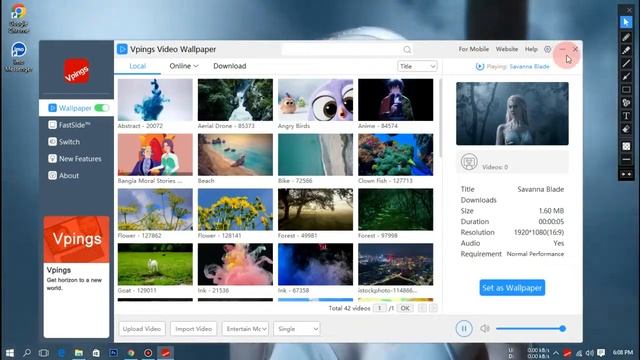640x360 pixels.
Task: Select the Ink - 21536 thumbnail
Action: click(235, 264)
